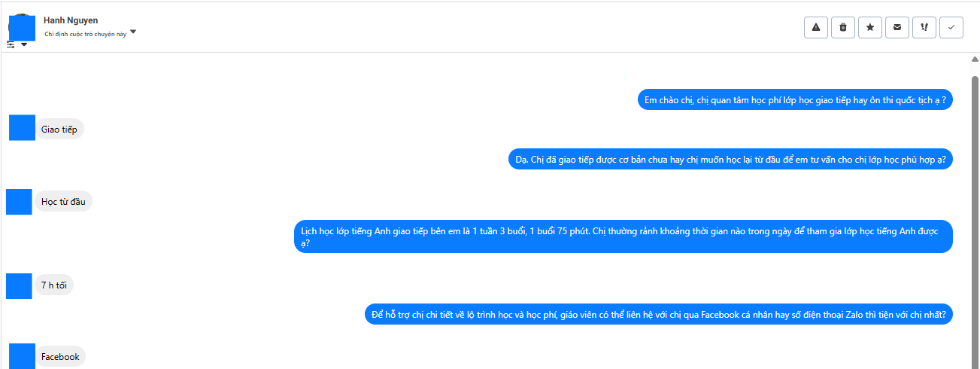980x369 pixels.
Task: Click the "Chỉ định cuộc trò chuyện này" label
Action: pos(85,34)
